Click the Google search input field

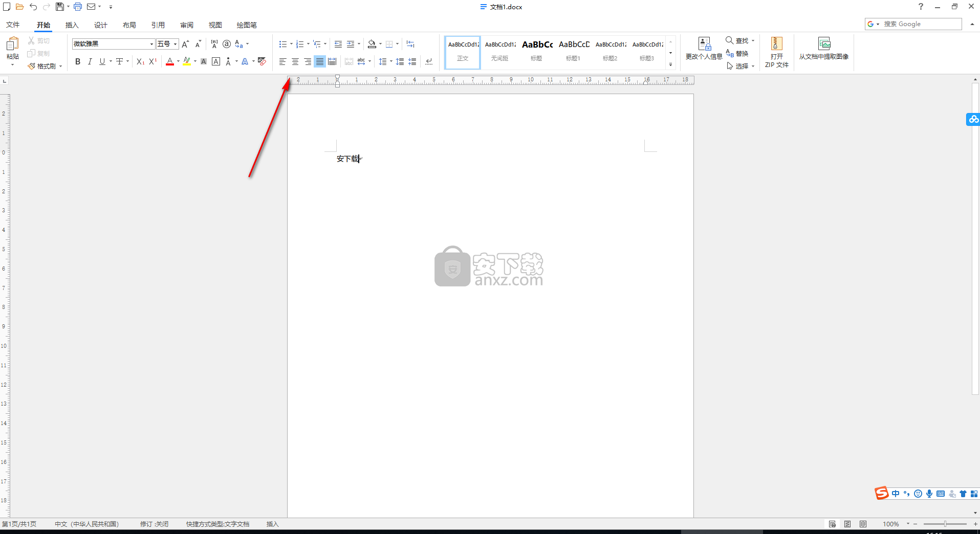pyautogui.click(x=922, y=24)
